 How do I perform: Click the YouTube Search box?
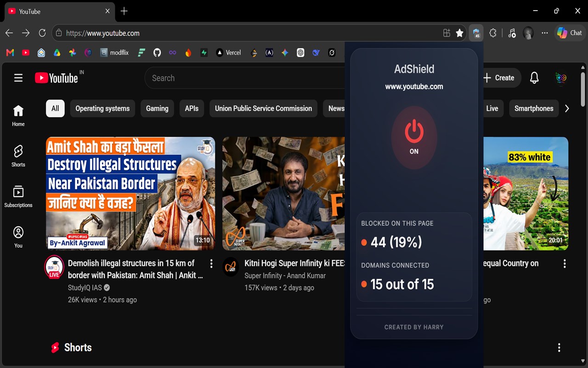pyautogui.click(x=244, y=78)
